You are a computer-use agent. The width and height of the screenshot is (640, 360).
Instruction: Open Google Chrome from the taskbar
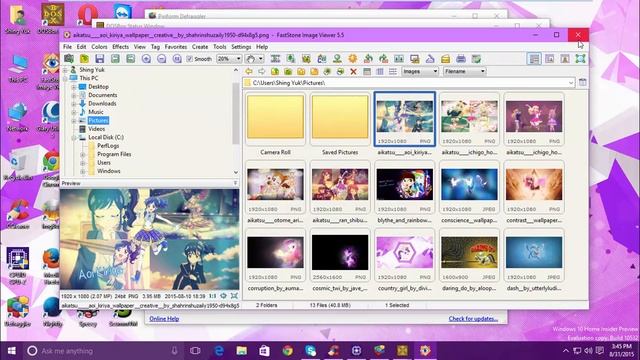(288, 351)
